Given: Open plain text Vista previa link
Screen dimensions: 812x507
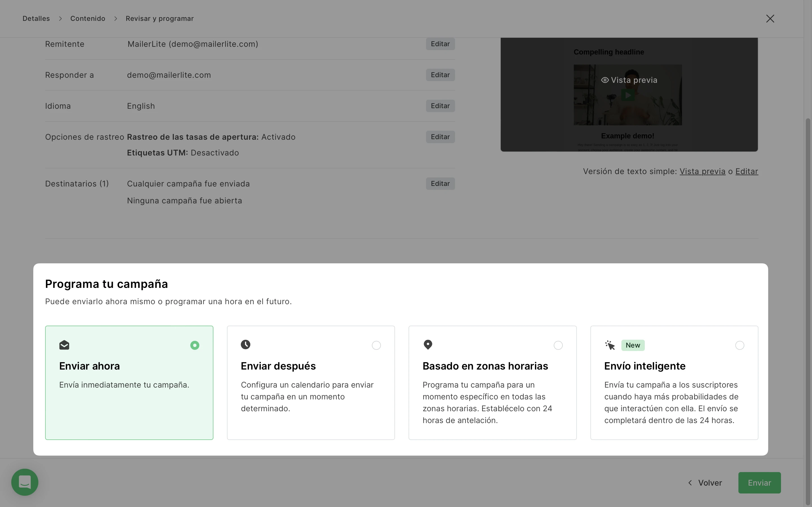Looking at the screenshot, I should [702, 171].
